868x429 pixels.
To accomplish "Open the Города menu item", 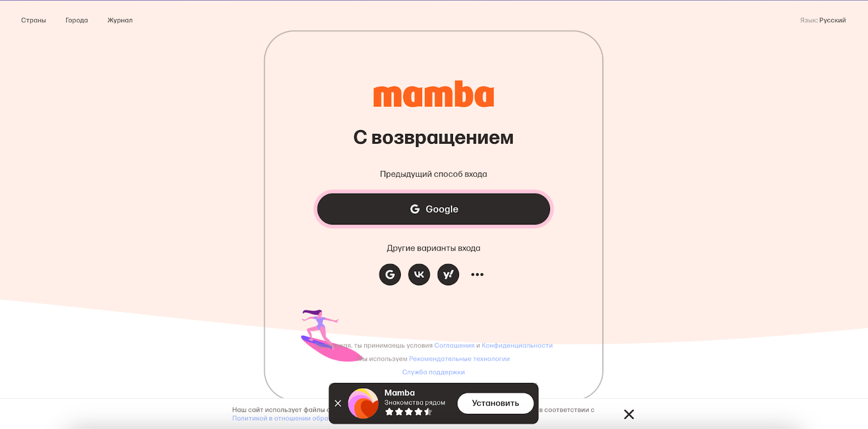I will click(76, 20).
